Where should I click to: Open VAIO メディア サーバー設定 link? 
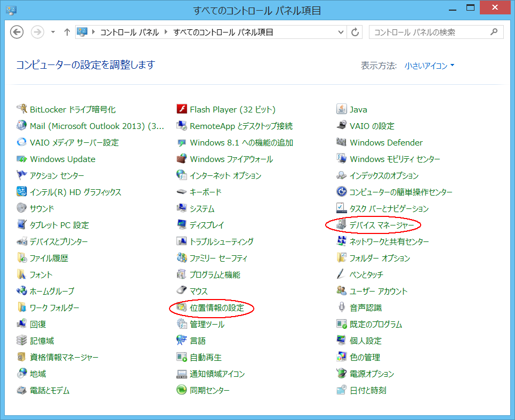coord(74,142)
